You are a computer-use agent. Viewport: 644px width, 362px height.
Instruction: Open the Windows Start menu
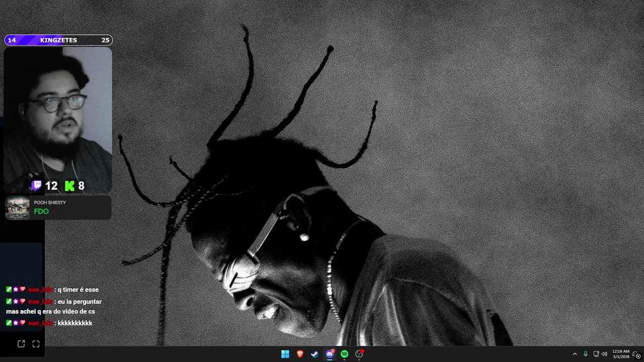[x=285, y=354]
